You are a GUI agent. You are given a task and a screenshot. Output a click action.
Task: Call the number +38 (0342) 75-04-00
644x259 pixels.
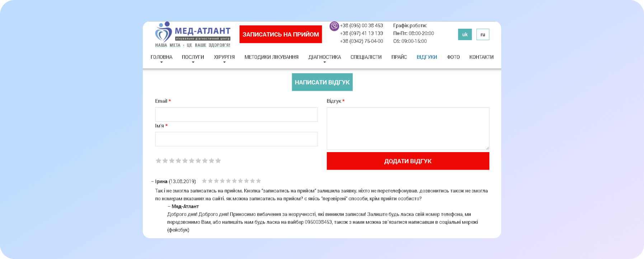361,41
